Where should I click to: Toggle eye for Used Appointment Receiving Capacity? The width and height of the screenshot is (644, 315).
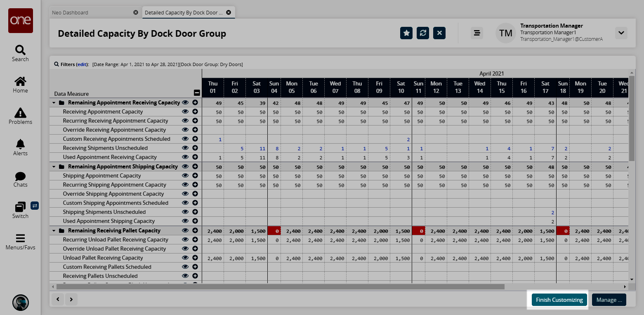click(185, 157)
